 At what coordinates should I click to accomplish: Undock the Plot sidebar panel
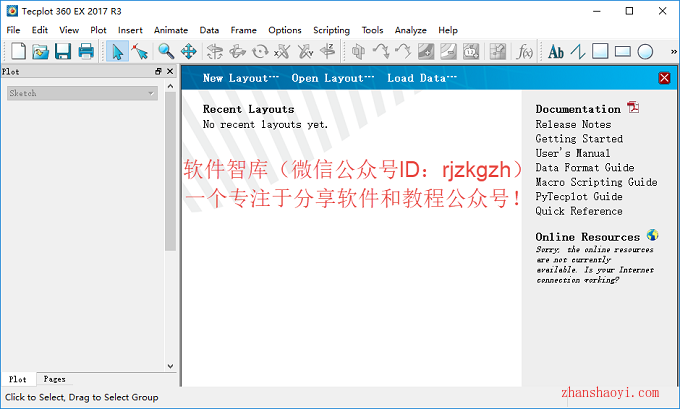(x=158, y=71)
